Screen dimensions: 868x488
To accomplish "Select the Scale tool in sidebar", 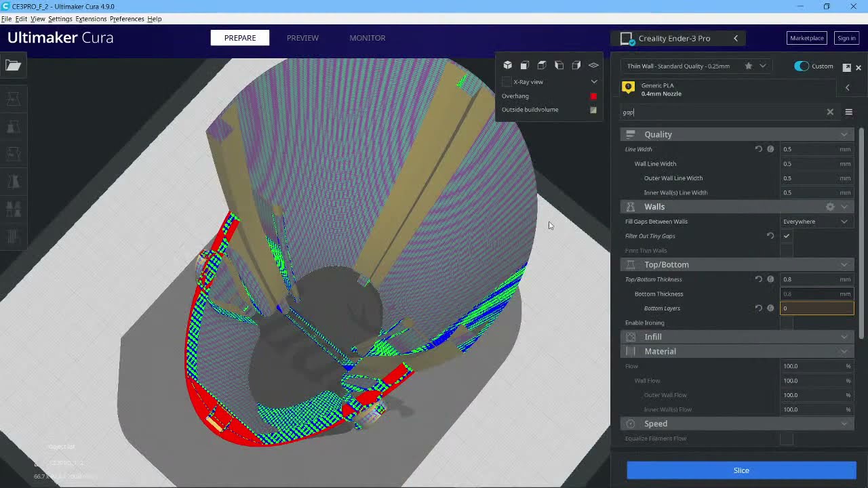I will [x=13, y=127].
